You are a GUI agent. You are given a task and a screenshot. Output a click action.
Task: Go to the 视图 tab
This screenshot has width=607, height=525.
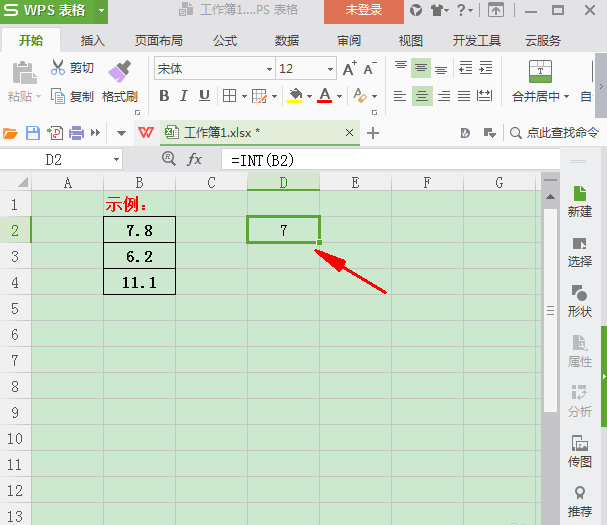(x=411, y=40)
